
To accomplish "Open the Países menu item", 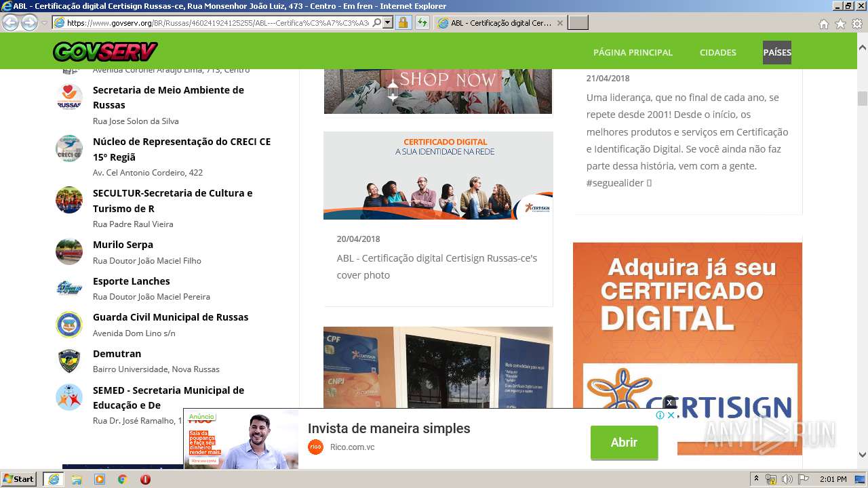I will (777, 52).
